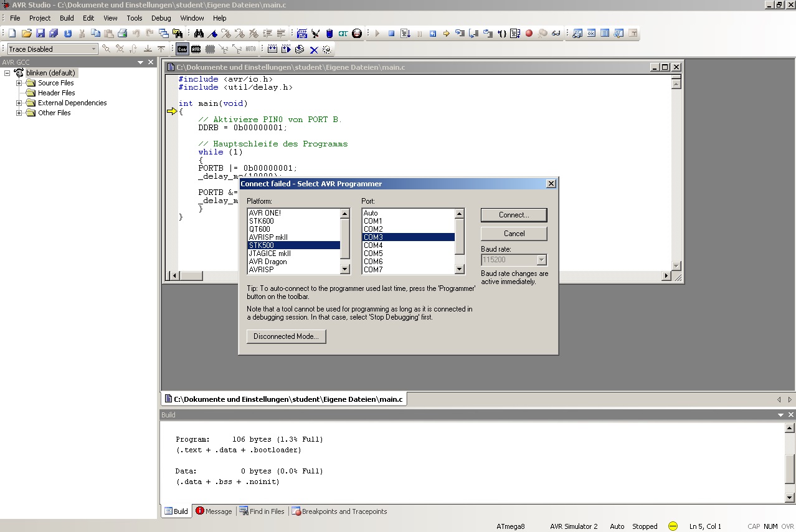Click the Find binoculars icon
This screenshot has height=532, width=796.
(199, 34)
